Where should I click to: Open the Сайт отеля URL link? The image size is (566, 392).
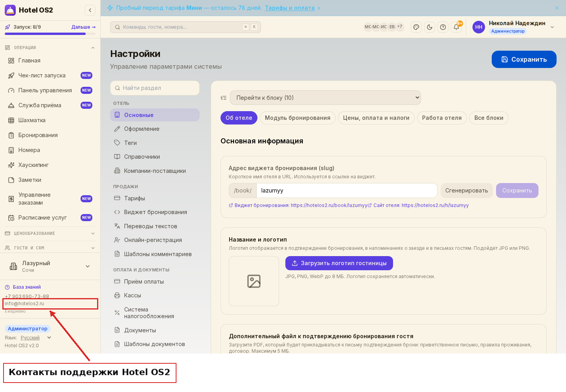pos(418,205)
